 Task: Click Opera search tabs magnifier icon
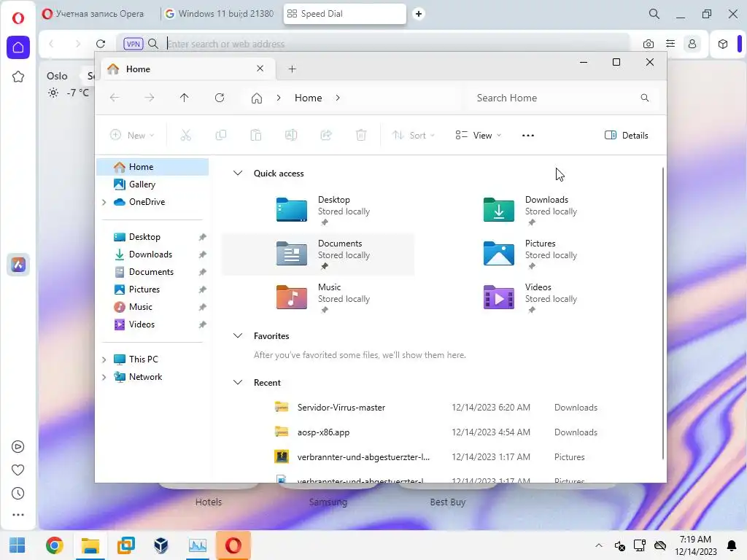(x=654, y=14)
